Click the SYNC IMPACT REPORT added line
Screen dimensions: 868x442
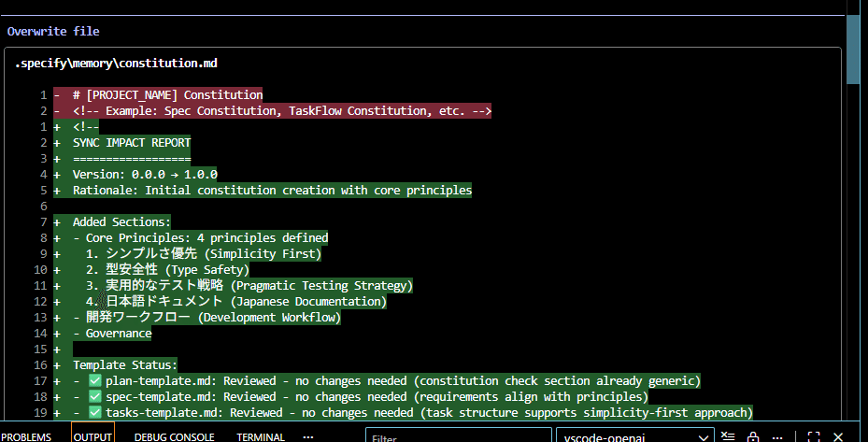pos(131,142)
